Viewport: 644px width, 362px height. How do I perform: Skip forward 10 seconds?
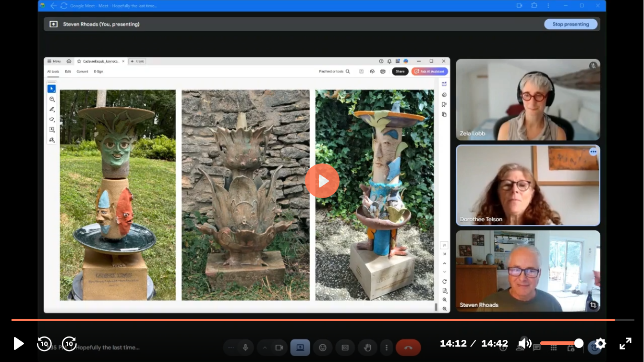pos(69,343)
